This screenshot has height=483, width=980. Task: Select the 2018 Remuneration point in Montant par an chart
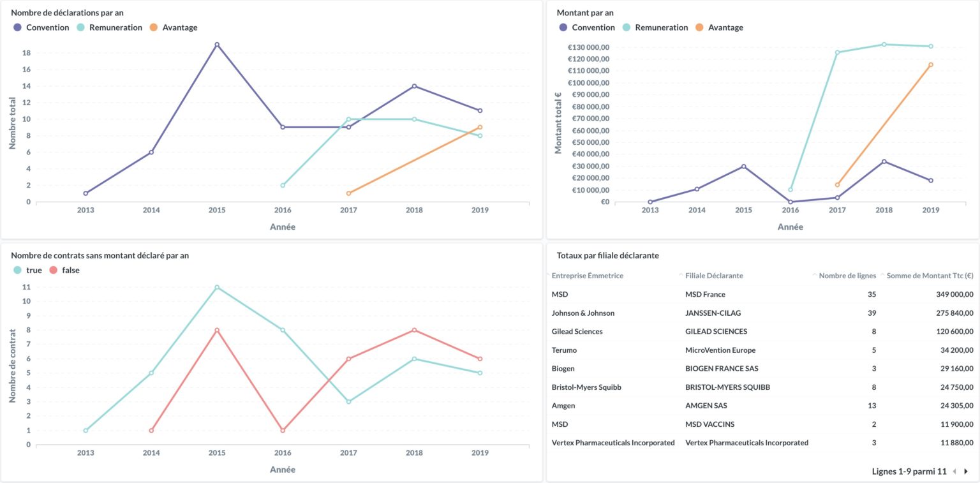pos(884,45)
